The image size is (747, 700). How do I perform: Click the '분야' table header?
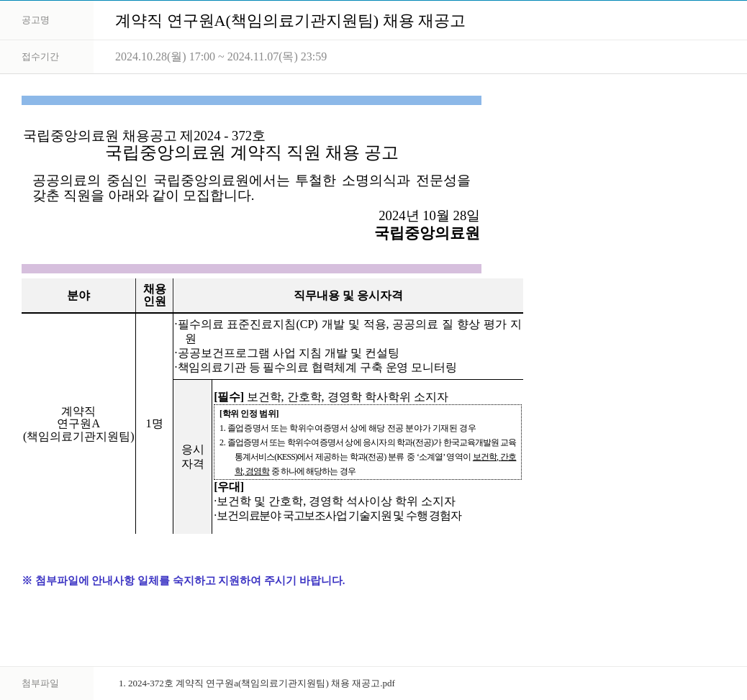coord(78,296)
